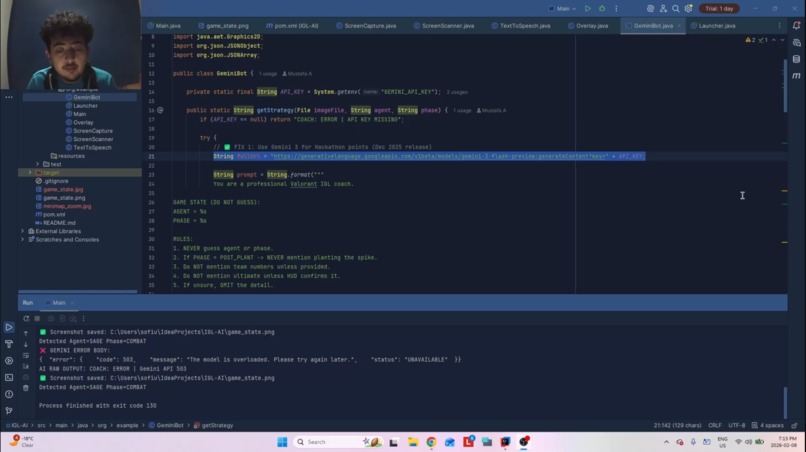Switch to pom.xml (IGL-AI) tab
This screenshot has width=806, height=452.
pos(292,25)
